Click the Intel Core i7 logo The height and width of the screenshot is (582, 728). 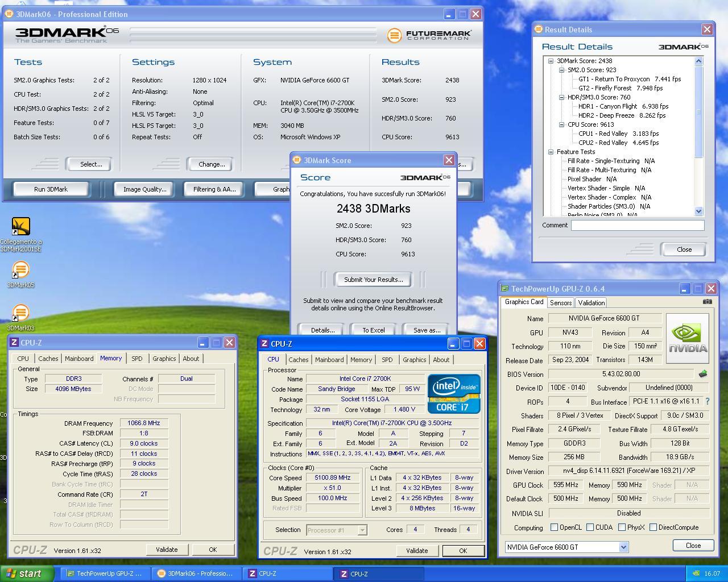point(454,393)
